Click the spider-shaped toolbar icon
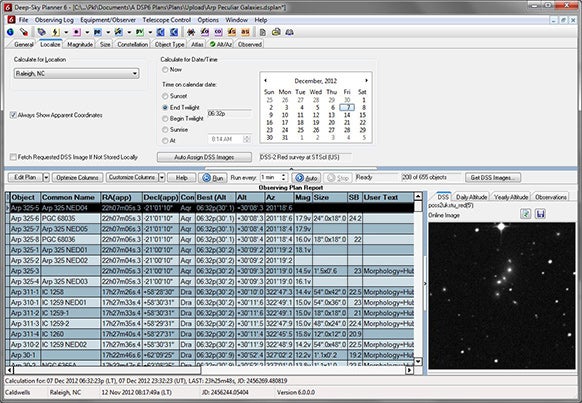The height and width of the screenshot is (403, 582). point(191,32)
